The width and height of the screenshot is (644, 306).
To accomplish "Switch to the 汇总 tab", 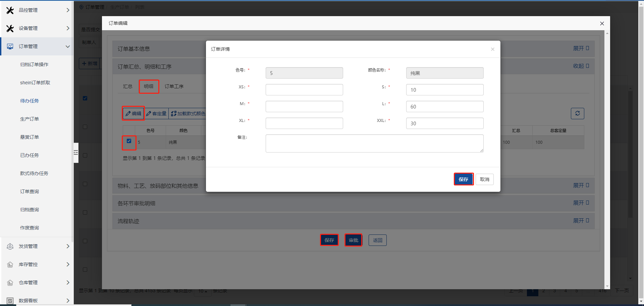I will [x=127, y=86].
